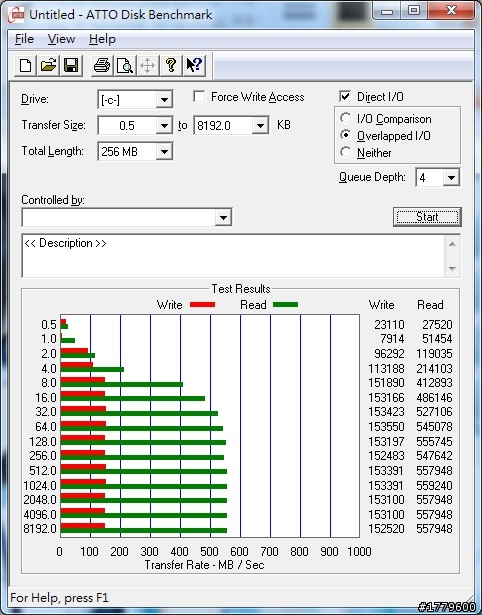
Task: Click the Description scrollbar up arrow
Action: [x=452, y=244]
